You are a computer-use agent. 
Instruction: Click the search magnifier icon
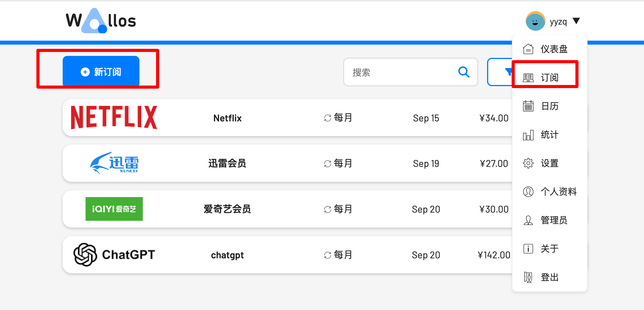[464, 72]
